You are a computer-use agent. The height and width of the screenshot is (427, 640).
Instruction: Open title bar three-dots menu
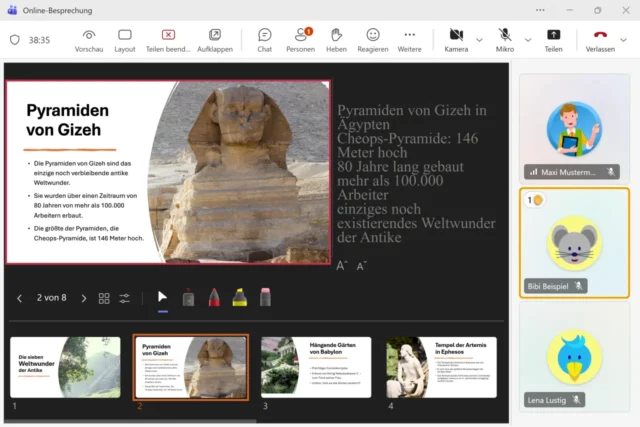(x=540, y=10)
